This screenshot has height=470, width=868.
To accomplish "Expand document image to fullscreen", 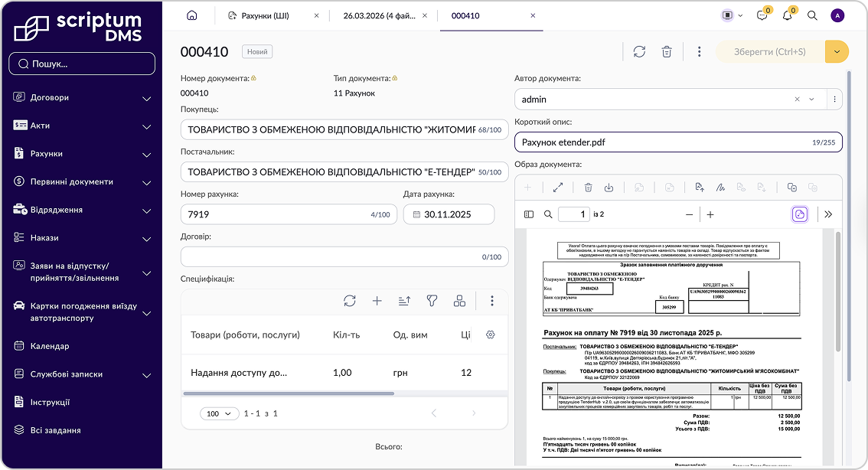I will 558,188.
